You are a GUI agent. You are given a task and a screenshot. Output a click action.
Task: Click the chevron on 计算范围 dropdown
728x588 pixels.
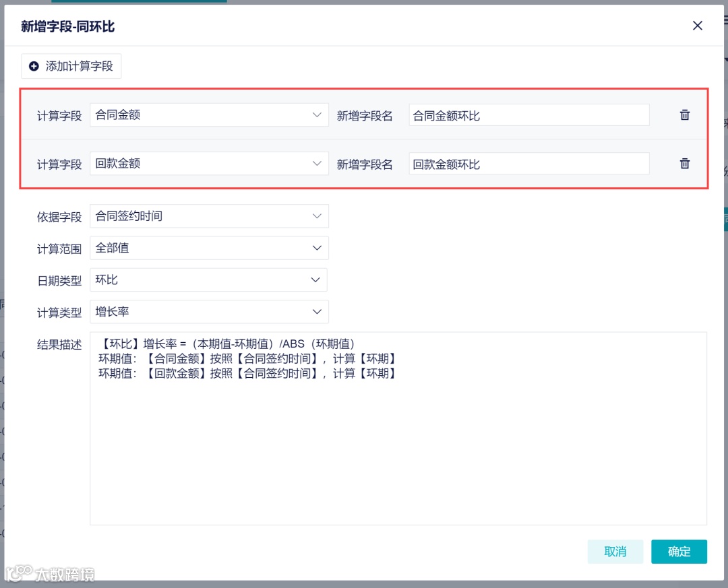pyautogui.click(x=317, y=248)
